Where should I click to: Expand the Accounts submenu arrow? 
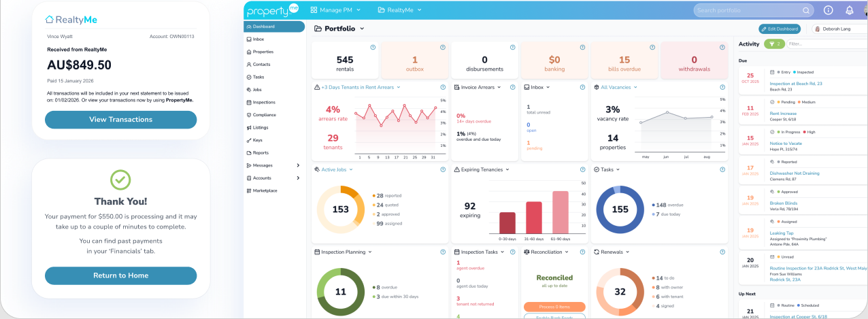pos(298,178)
